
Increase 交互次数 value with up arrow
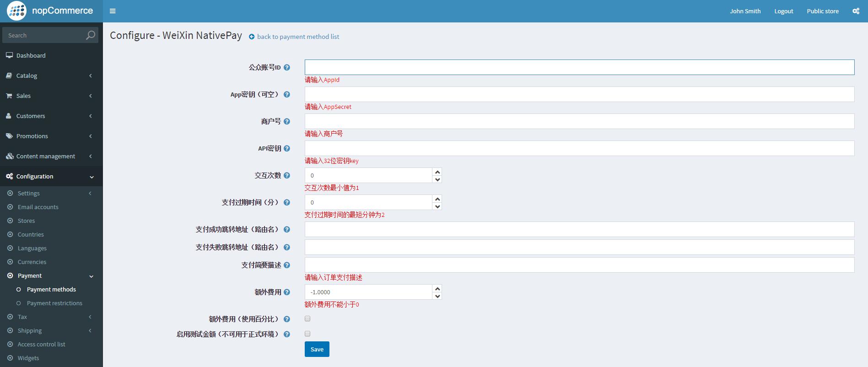(437, 172)
